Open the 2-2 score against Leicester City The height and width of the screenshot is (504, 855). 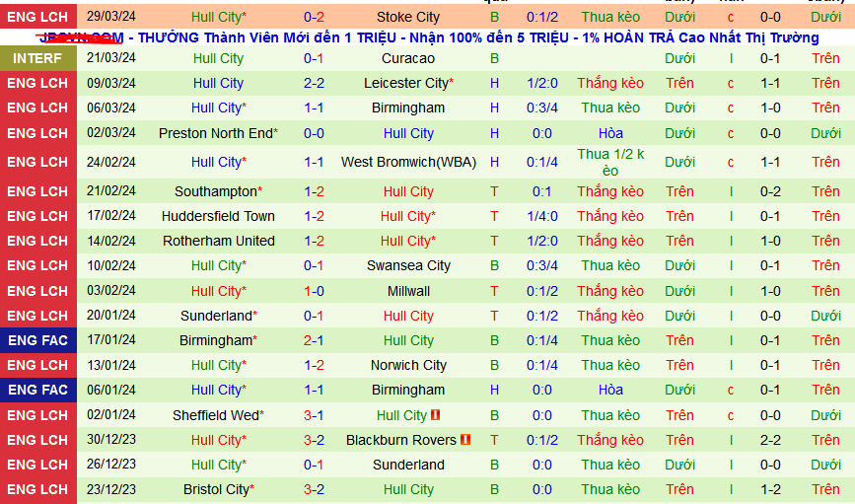[x=314, y=83]
